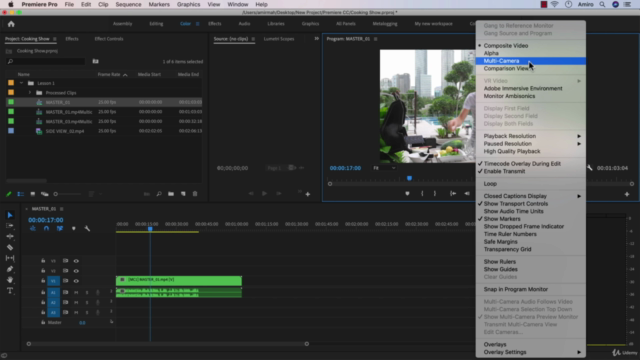640x360 pixels.
Task: Click the find magnifier icon in Project panel
Action: pos(159,194)
